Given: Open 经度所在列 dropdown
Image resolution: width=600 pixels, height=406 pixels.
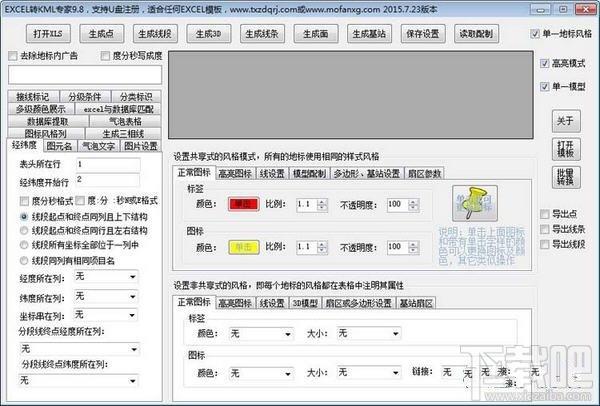Looking at the screenshot, I should pyautogui.click(x=106, y=277).
